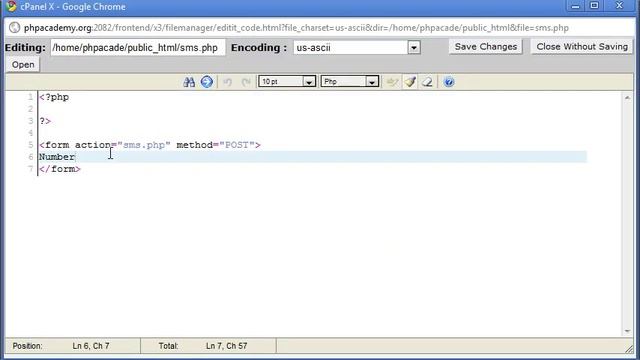Click the Open button
640x360 pixels.
coord(23,64)
